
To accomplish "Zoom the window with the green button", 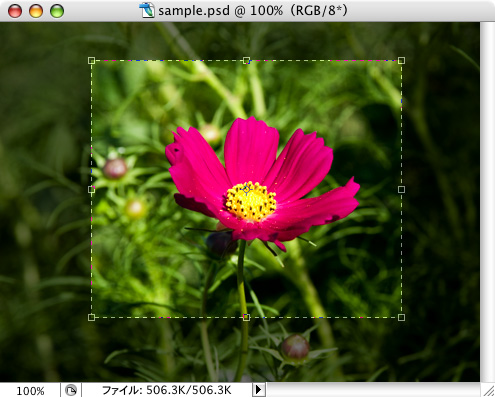I will (57, 11).
